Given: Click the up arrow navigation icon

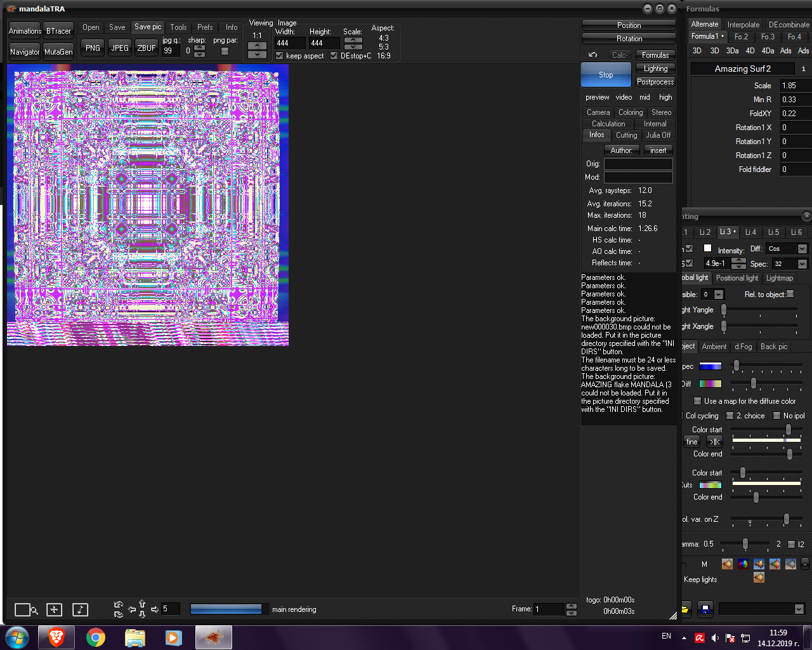Looking at the screenshot, I should 142,604.
